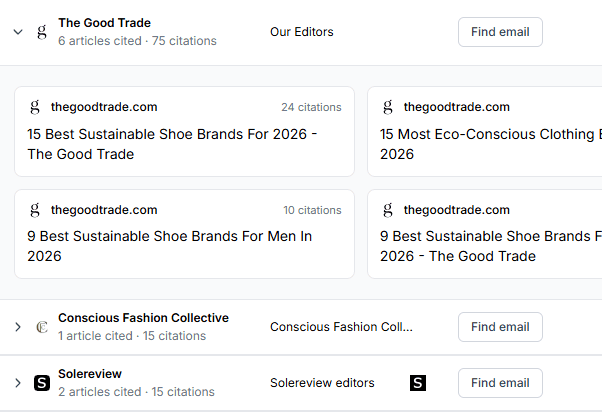Viewport: 602px width, 418px height.
Task: Collapse The Good Trade row chevron
Action: pos(18,32)
